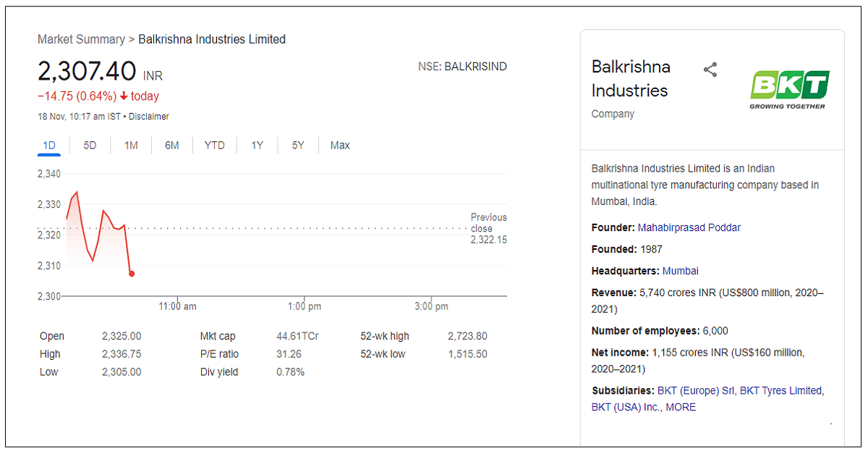Switch to the 1Y chart range
This screenshot has height=454, width=868.
coord(257,146)
